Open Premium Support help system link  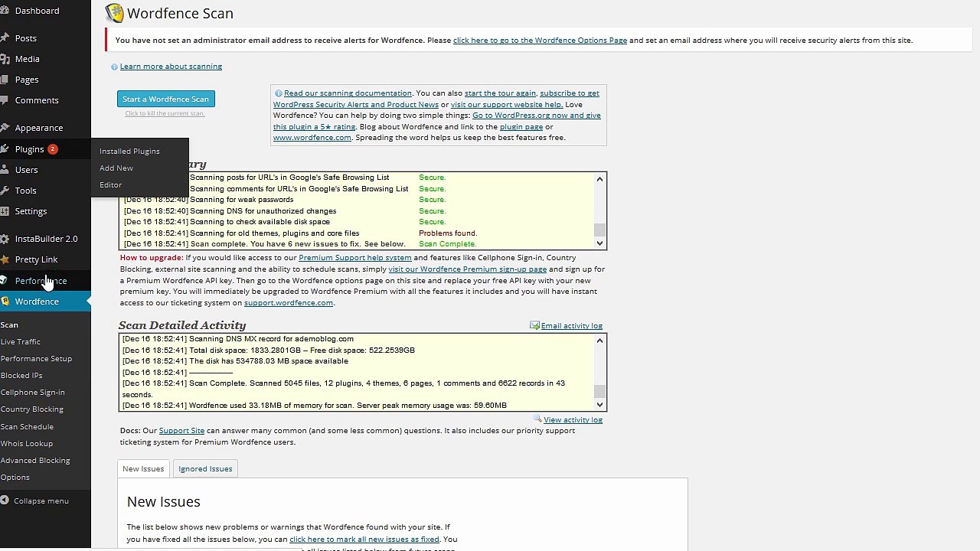point(355,258)
